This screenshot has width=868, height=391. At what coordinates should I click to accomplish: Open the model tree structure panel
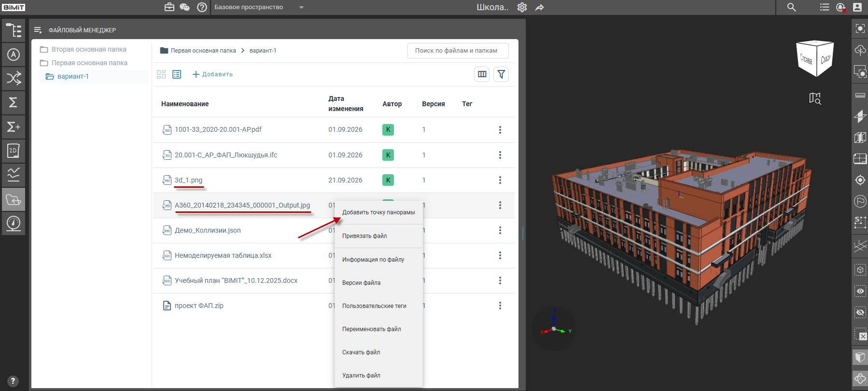click(x=14, y=30)
